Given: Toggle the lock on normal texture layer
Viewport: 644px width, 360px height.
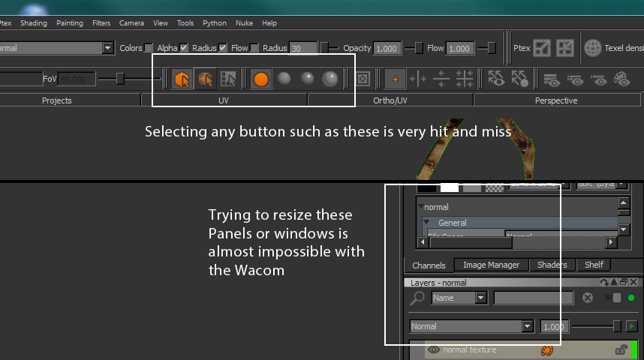Looking at the screenshot, I should (621, 349).
